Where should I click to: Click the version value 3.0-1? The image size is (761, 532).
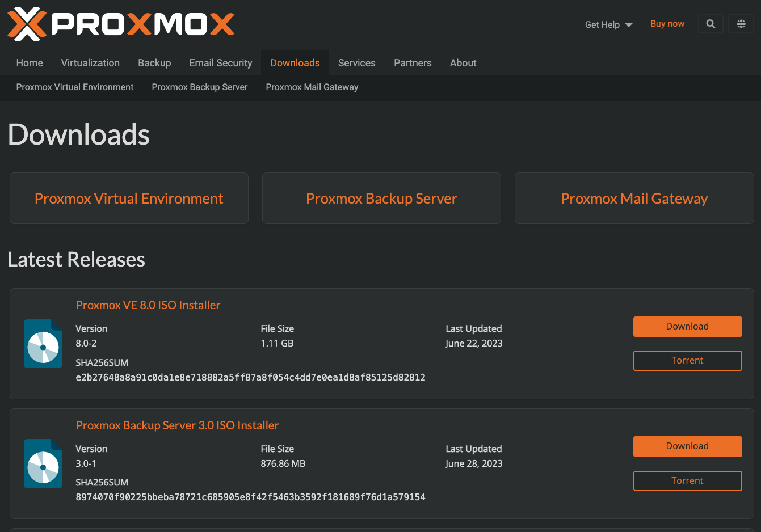click(86, 463)
